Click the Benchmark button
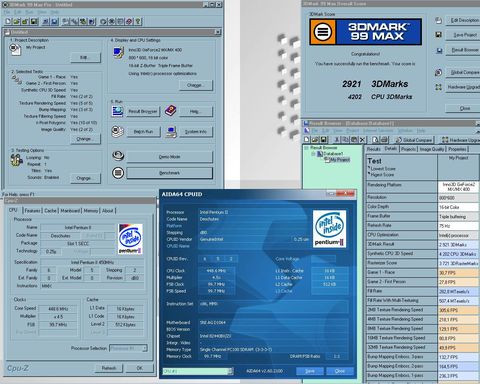This screenshot has width=480, height=384. (169, 173)
